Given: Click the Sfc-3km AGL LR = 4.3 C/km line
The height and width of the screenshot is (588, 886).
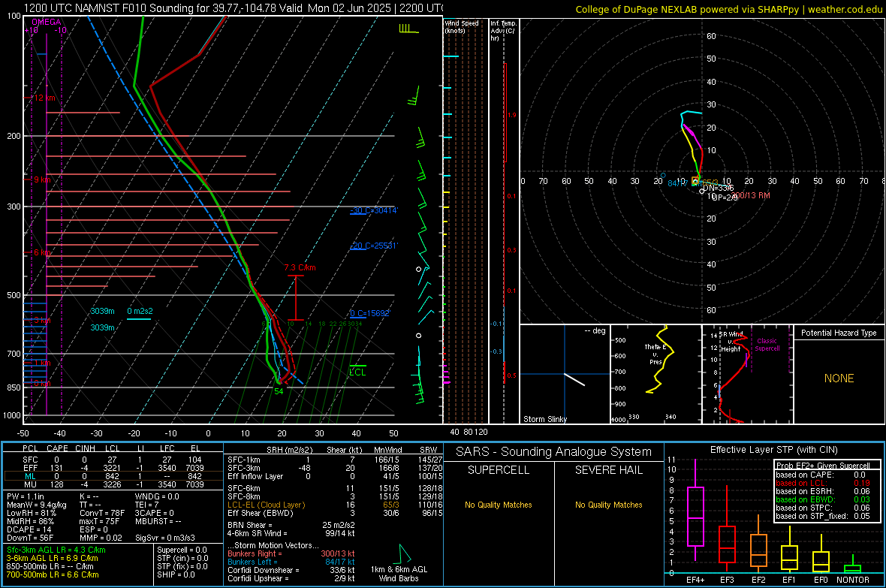Looking at the screenshot, I should tap(56, 550).
